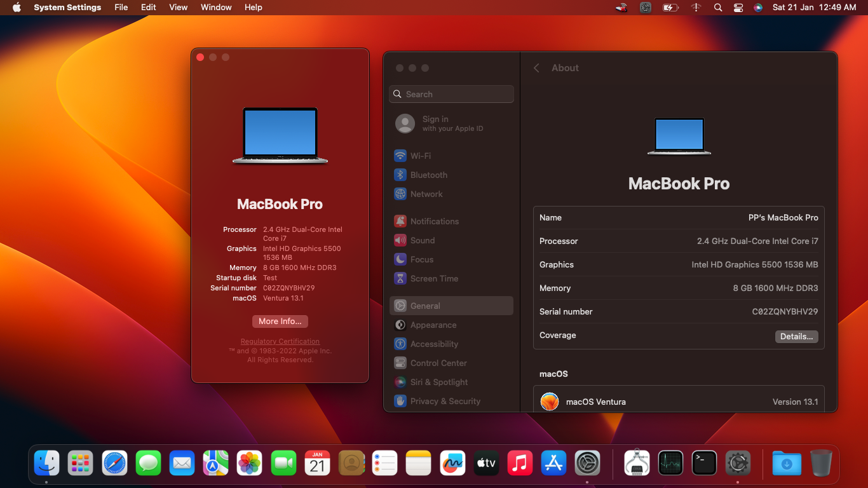The height and width of the screenshot is (488, 868).
Task: Open Activity Monitor from the Dock
Action: coord(670,463)
